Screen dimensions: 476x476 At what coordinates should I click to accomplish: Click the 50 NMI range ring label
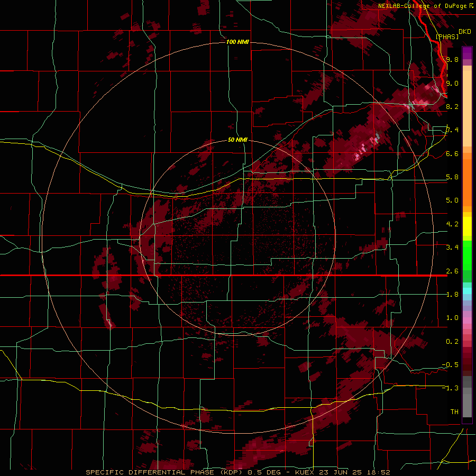point(237,140)
